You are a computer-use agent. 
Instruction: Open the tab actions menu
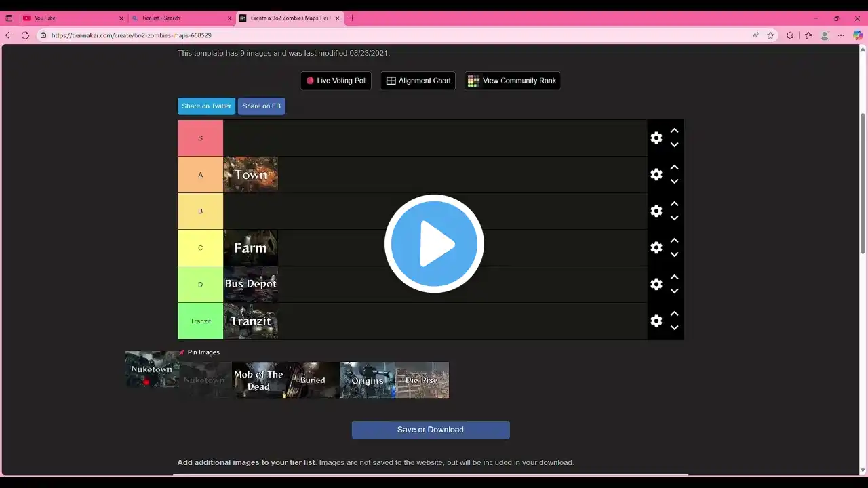[9, 18]
